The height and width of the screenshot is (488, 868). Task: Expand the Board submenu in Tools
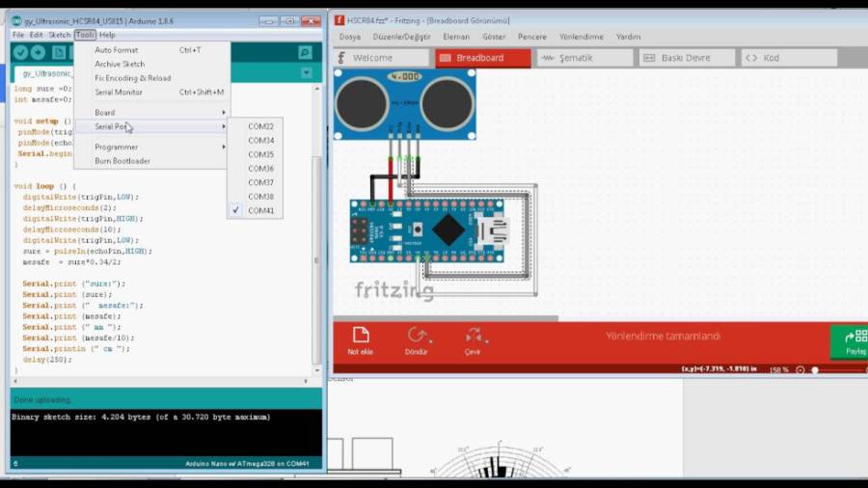pyautogui.click(x=152, y=112)
